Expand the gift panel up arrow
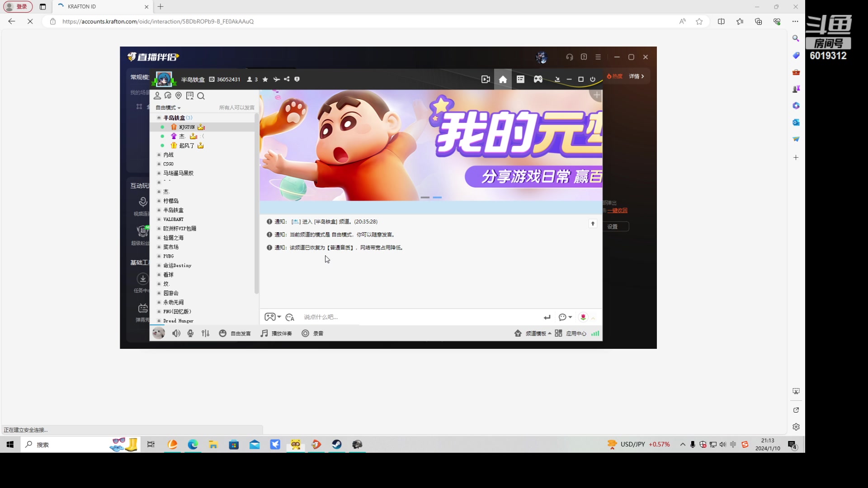Viewport: 868px width, 488px height. coord(593,318)
